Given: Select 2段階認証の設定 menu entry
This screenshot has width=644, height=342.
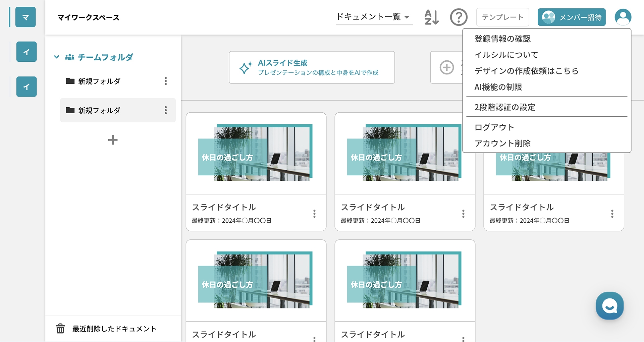Looking at the screenshot, I should (504, 107).
